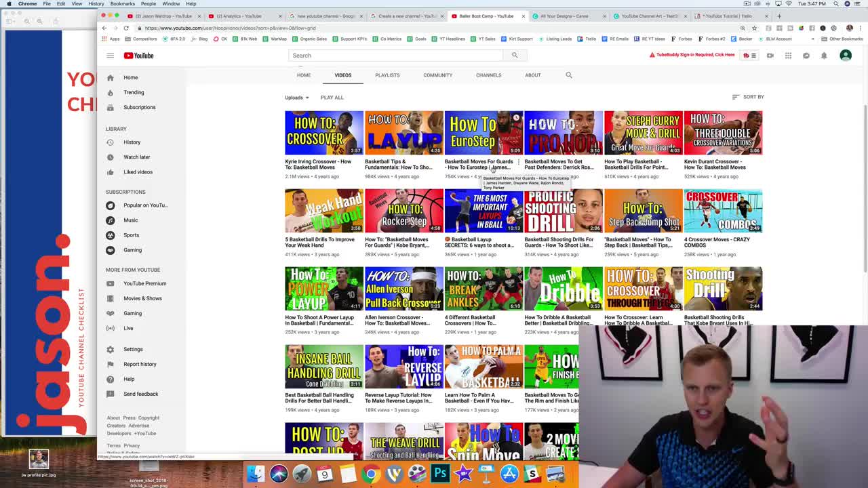Viewport: 868px width, 488px height.
Task: Open Movies & Shows in sidebar
Action: coord(142,298)
